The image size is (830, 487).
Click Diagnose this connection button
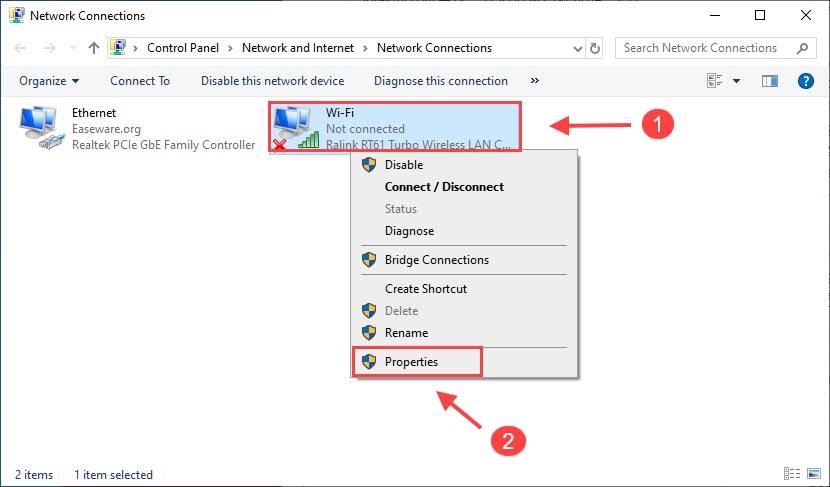click(440, 81)
